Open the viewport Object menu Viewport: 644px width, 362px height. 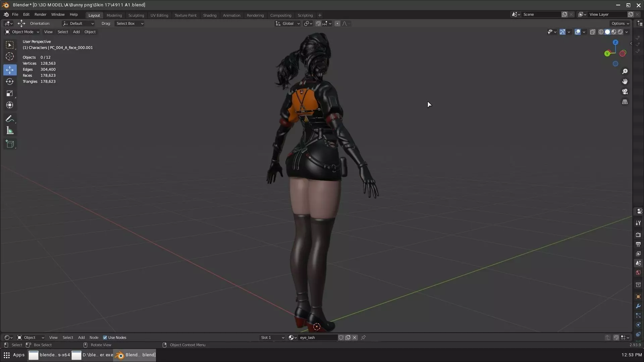tap(90, 32)
